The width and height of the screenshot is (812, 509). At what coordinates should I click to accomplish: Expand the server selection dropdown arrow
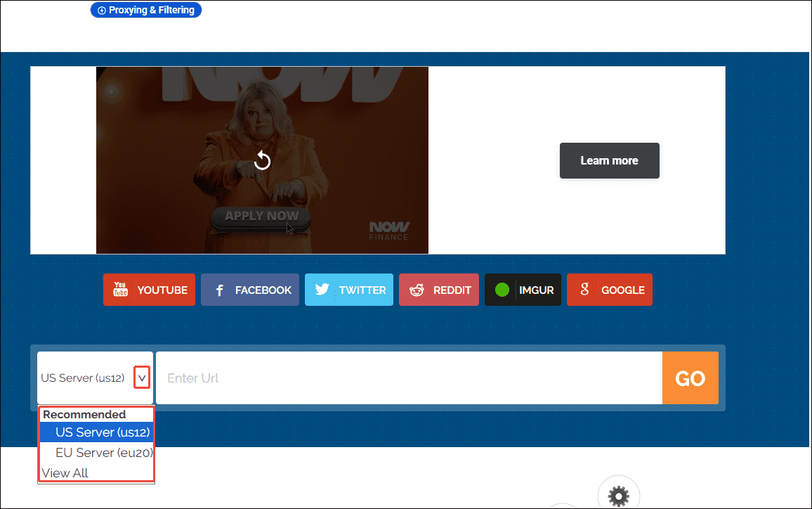click(x=142, y=378)
